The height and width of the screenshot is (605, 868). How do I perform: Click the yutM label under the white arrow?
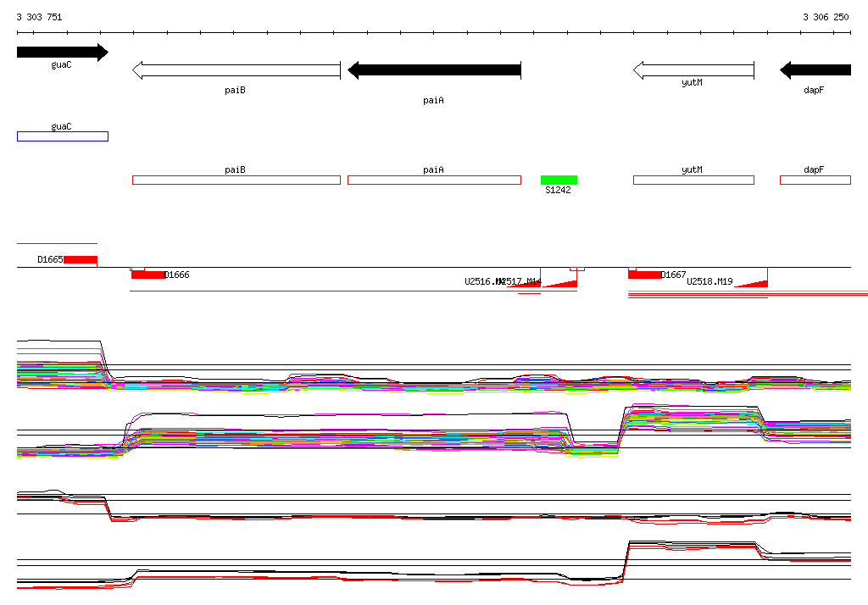pyautogui.click(x=692, y=82)
